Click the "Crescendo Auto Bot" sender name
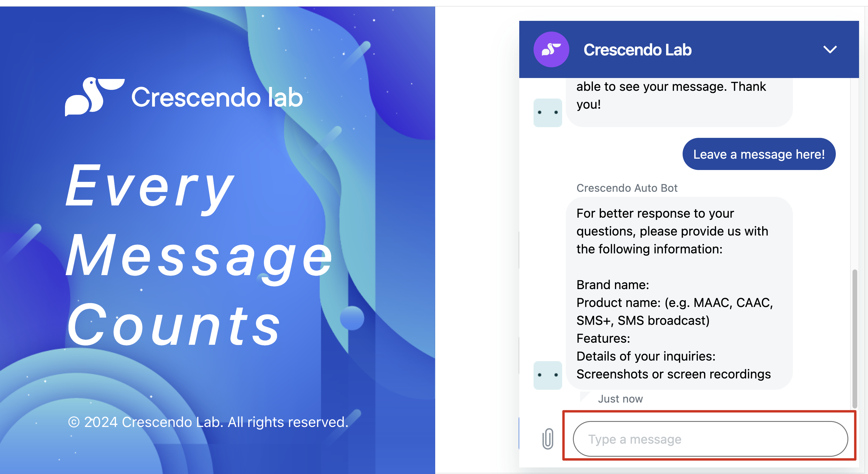868x474 pixels. pyautogui.click(x=627, y=188)
